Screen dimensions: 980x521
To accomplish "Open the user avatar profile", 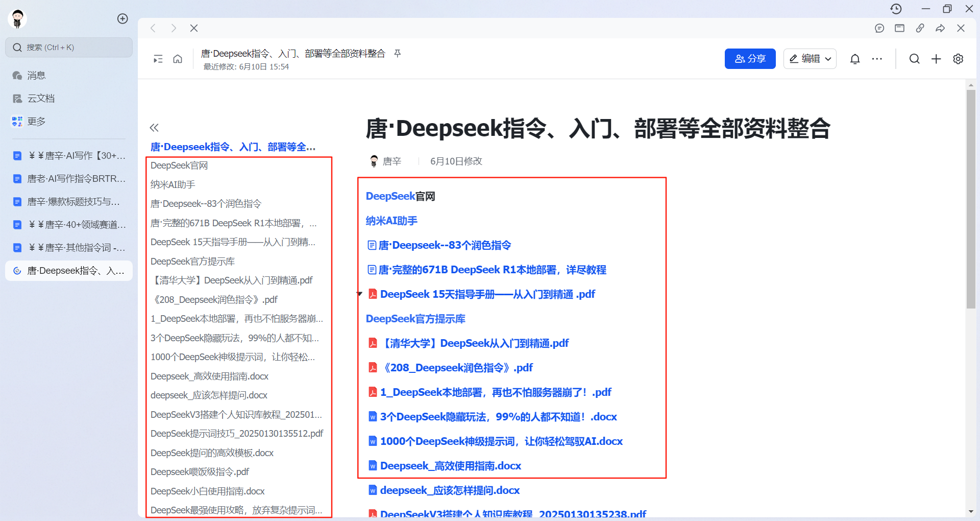I will point(17,18).
